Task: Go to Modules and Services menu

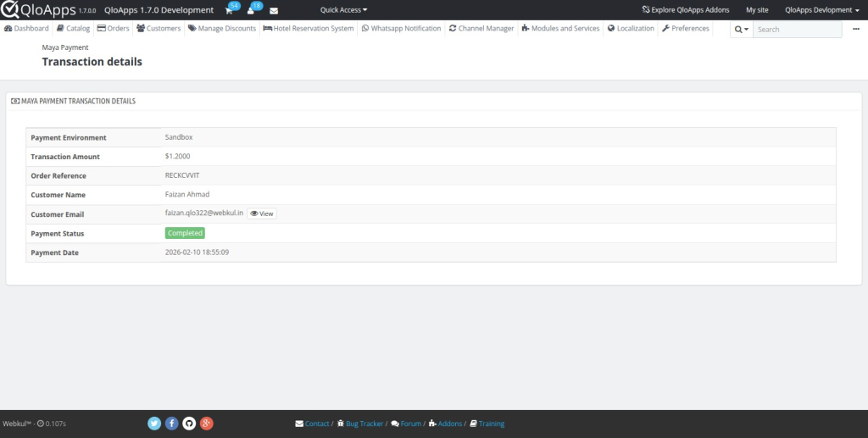Action: tap(560, 28)
